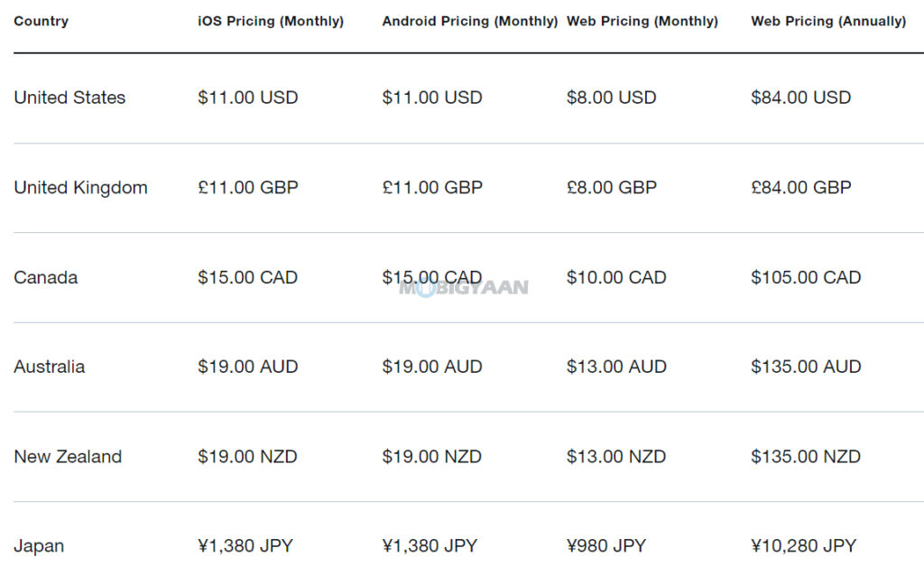Viewport: 924px width, 576px height.
Task: Select the iOS Pricing (Monthly) header
Action: tap(271, 22)
